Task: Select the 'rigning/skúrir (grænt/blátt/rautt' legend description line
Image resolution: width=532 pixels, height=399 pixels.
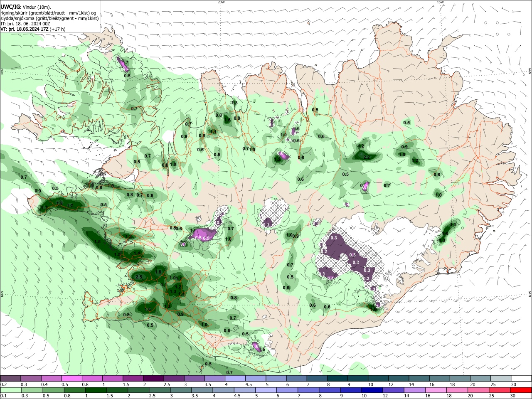Action: (x=48, y=12)
